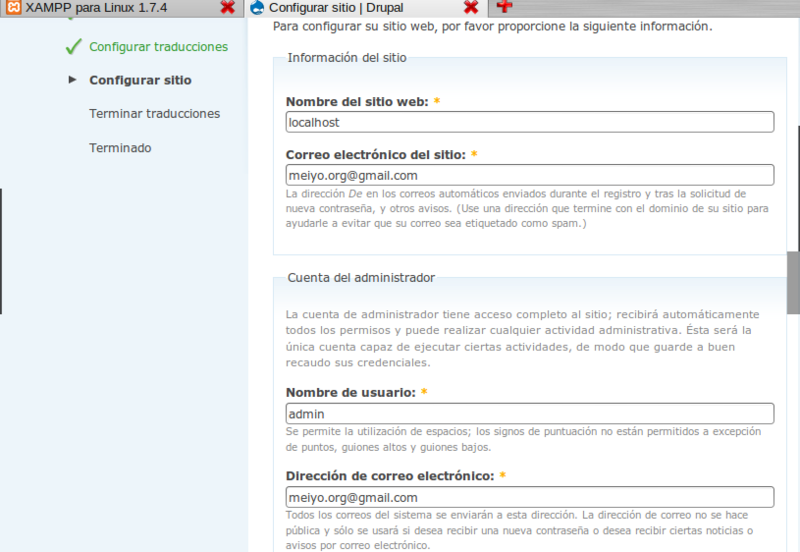Viewport: 800px width, 552px height.
Task: Click the green checkmark beside Configurar traducciones
Action: [73, 47]
